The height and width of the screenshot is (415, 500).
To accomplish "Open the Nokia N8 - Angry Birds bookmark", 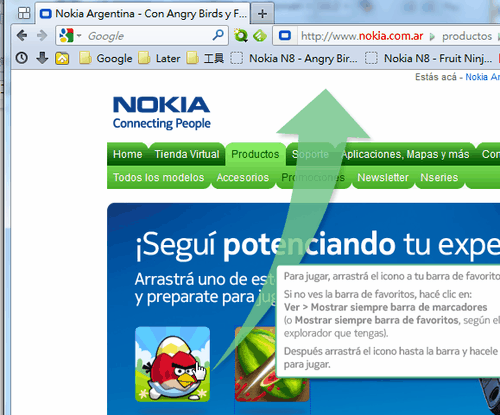I will (x=294, y=58).
